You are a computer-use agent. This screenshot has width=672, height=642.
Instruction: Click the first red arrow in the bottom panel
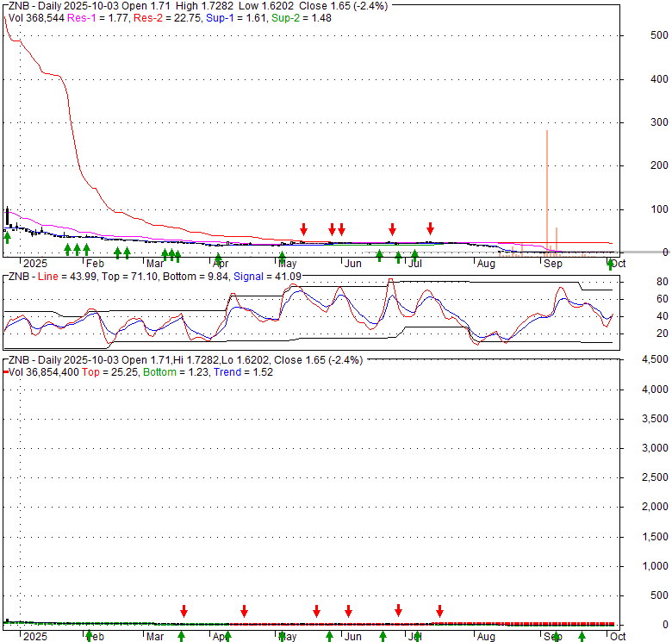click(184, 611)
